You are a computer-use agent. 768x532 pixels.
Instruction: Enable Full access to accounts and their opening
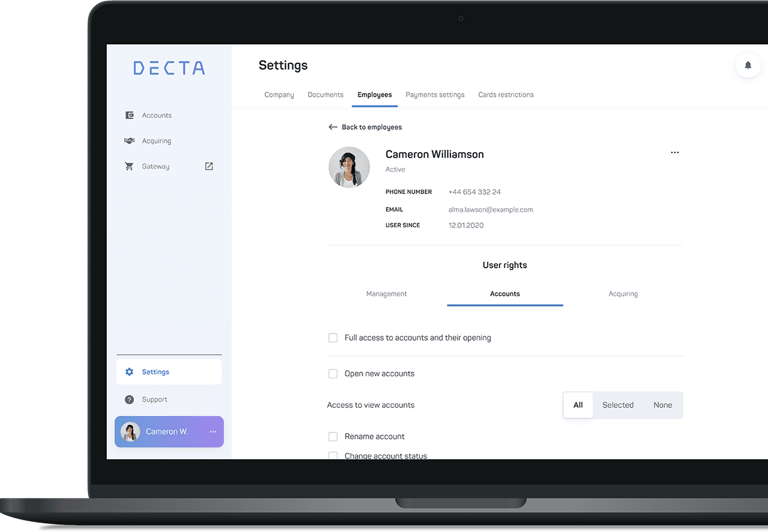[333, 337]
